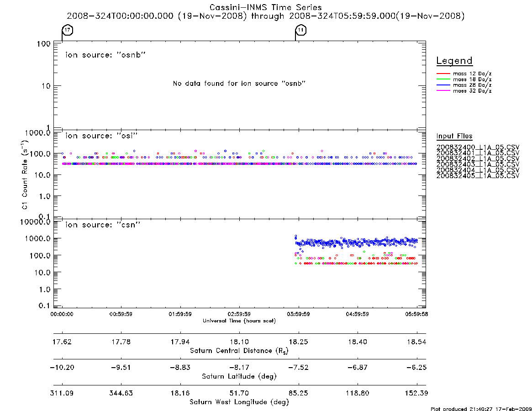Click latitude value -9.51
The height and width of the screenshot is (411, 532).
(121, 368)
